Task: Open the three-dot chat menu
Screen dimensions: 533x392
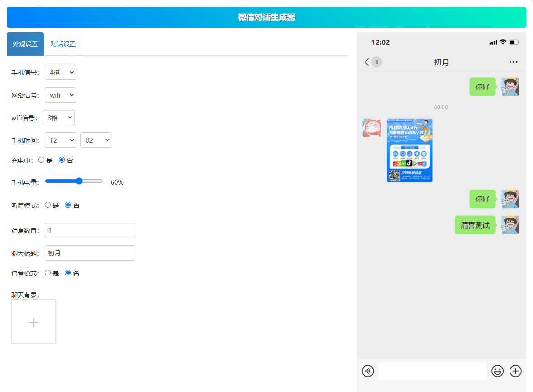Action: point(513,62)
